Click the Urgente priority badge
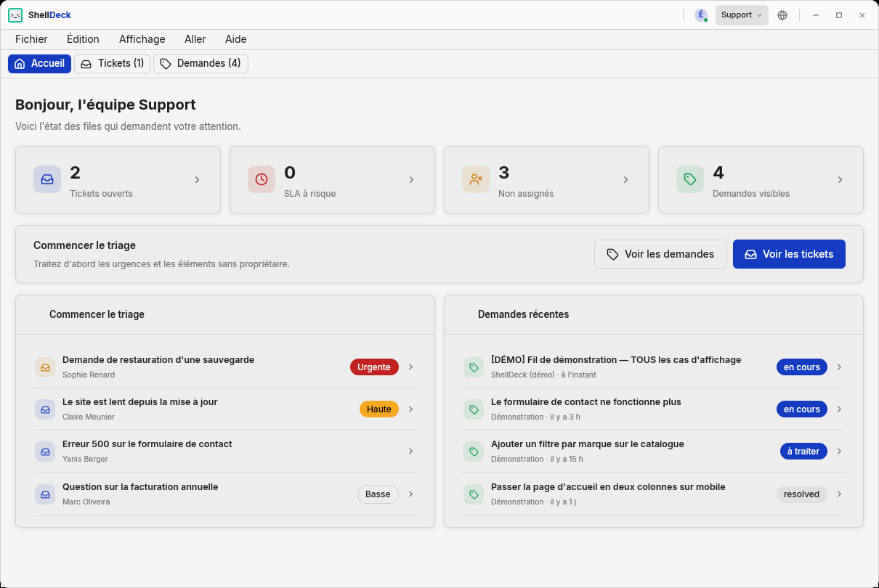The height and width of the screenshot is (588, 879). click(x=374, y=367)
